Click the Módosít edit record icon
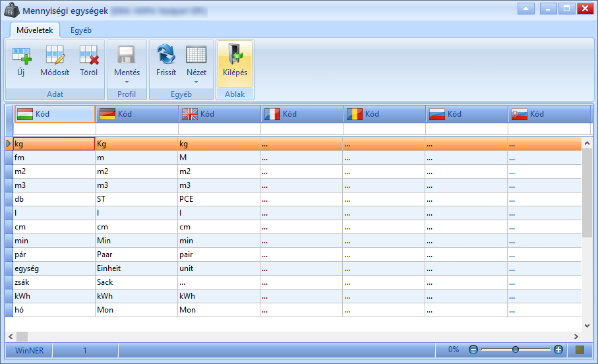This screenshot has height=364, width=598. coord(55,55)
